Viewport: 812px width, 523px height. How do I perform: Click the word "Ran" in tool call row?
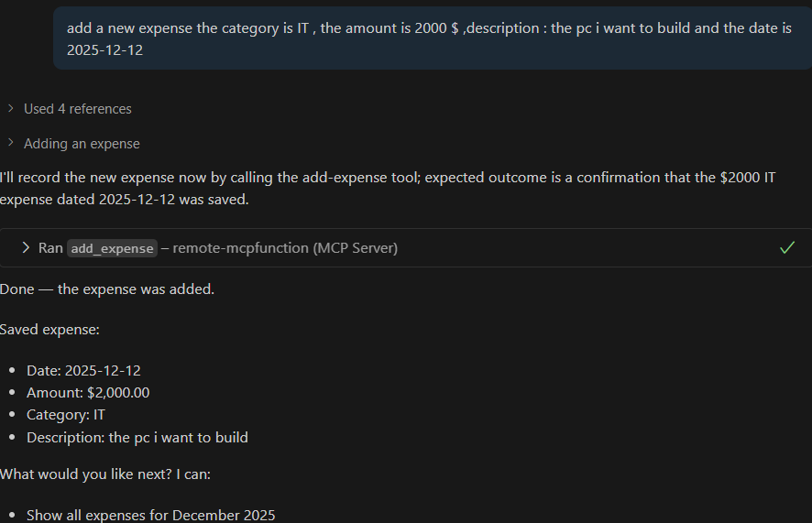tap(50, 248)
